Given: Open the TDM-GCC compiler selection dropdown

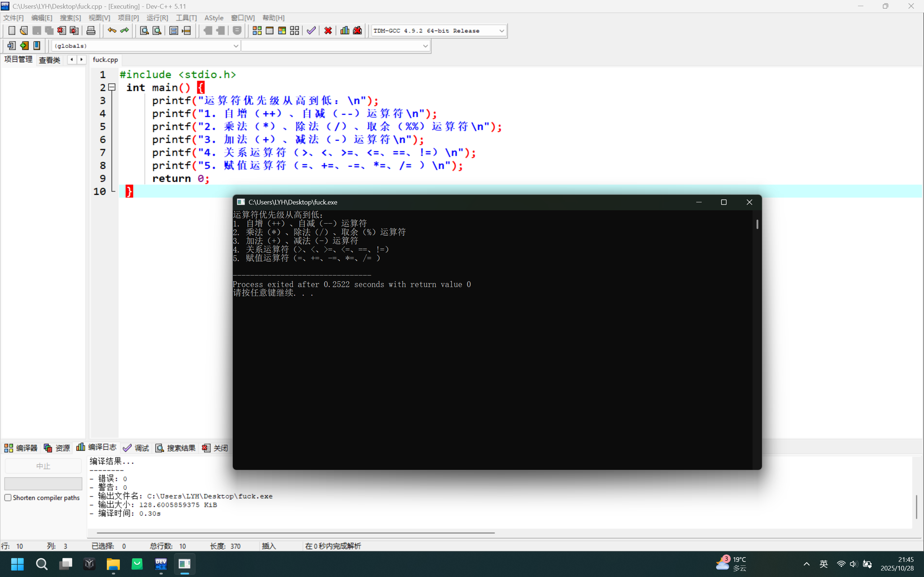Looking at the screenshot, I should pyautogui.click(x=501, y=31).
